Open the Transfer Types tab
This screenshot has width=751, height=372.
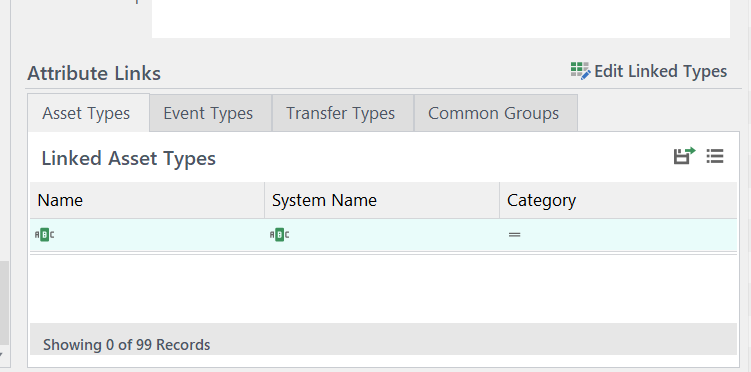tap(342, 113)
